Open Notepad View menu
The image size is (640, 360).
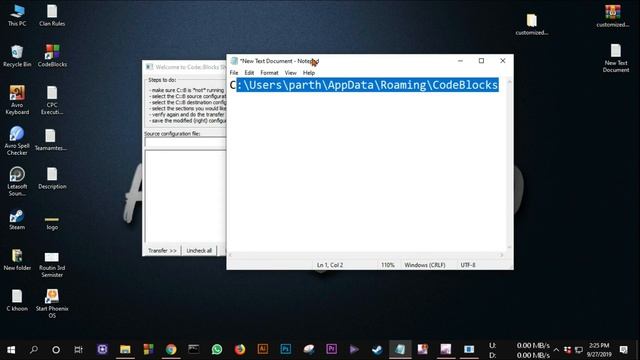point(291,73)
